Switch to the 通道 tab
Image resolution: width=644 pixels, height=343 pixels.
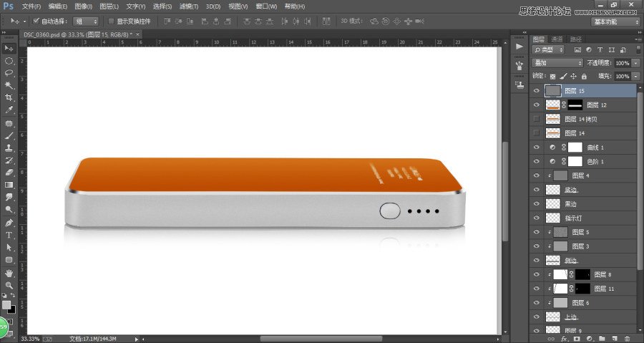(x=557, y=39)
